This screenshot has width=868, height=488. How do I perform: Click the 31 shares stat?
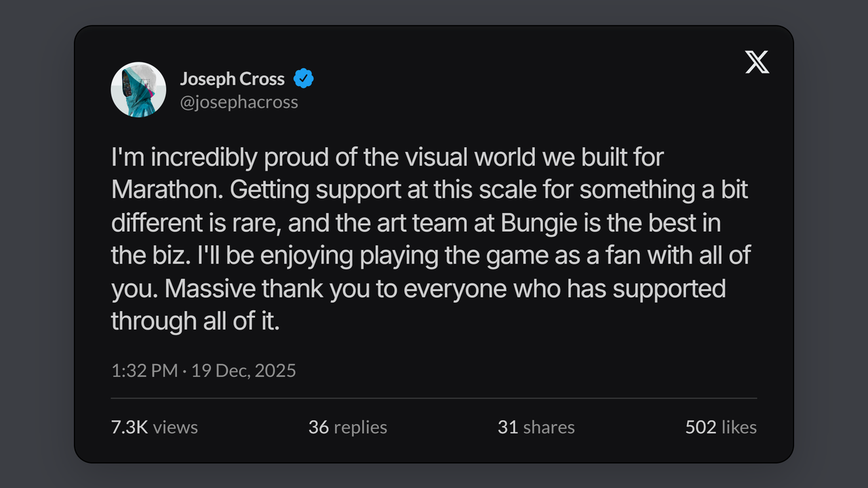(x=536, y=427)
